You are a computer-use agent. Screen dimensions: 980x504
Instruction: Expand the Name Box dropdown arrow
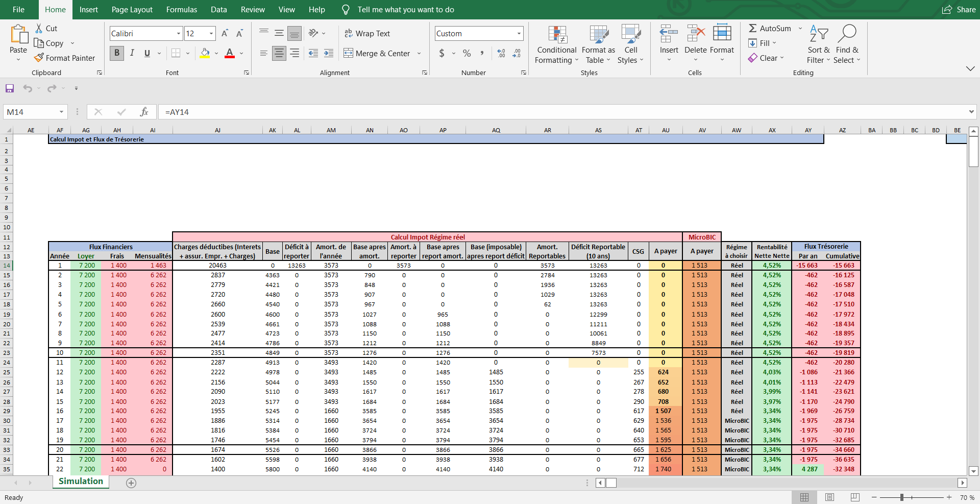61,112
